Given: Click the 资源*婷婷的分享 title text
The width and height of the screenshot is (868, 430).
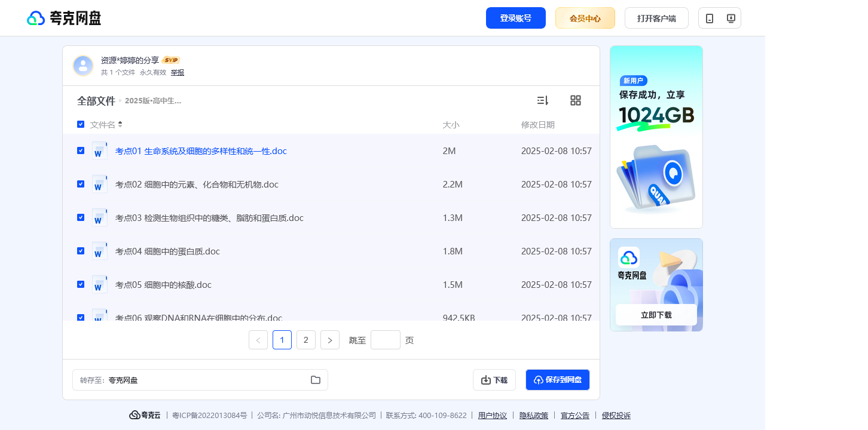Looking at the screenshot, I should tap(130, 60).
